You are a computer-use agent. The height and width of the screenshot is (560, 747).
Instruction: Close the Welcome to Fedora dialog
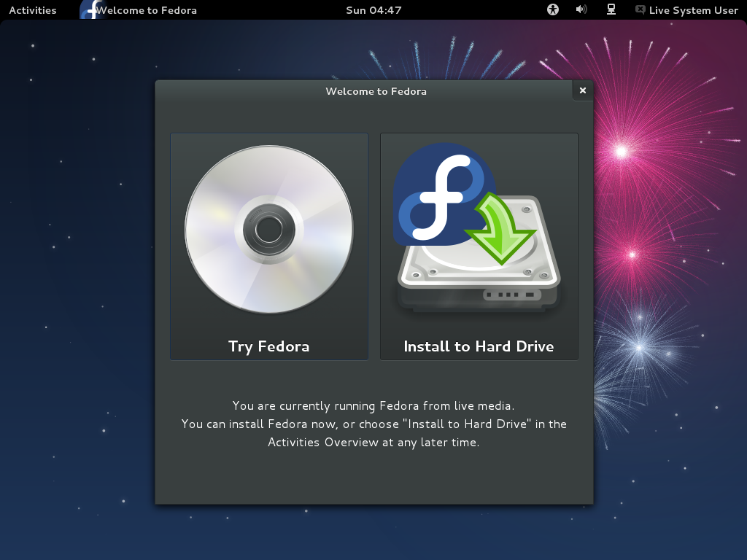pyautogui.click(x=582, y=90)
